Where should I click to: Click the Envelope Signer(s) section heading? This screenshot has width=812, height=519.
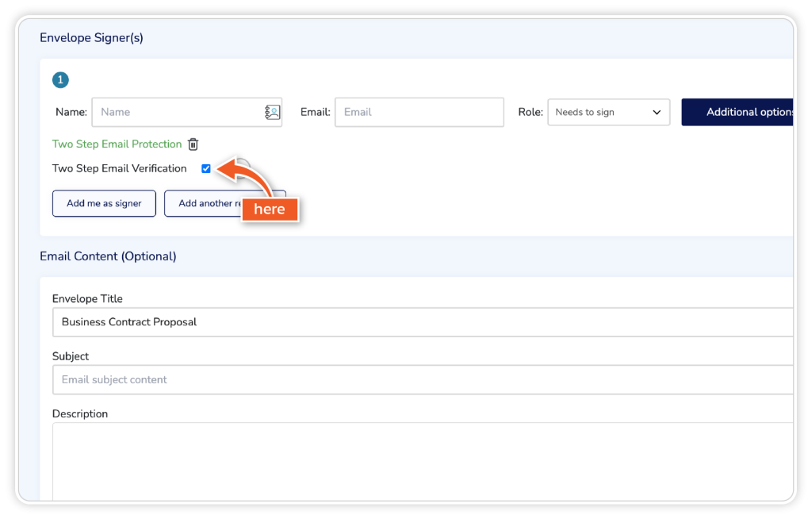91,37
